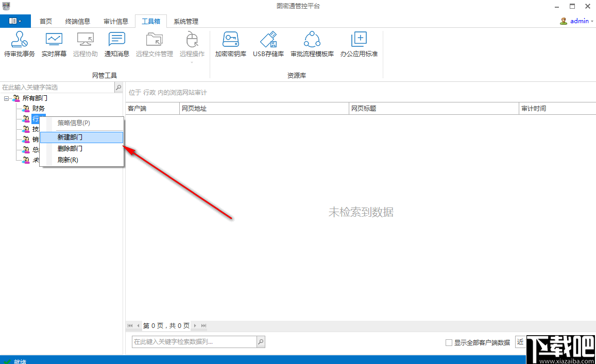This screenshot has width=596, height=364.
Task: Click the magnifier icon in the department filter
Action: (x=118, y=87)
